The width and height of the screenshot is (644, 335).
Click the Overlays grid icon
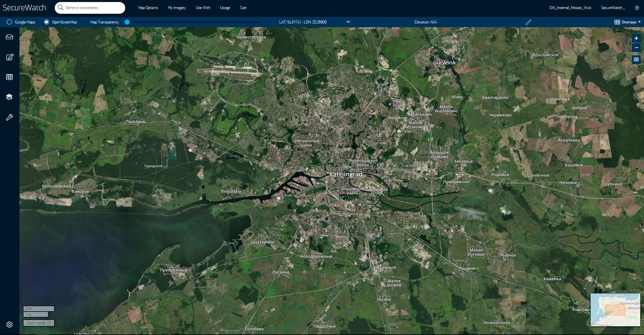point(617,22)
